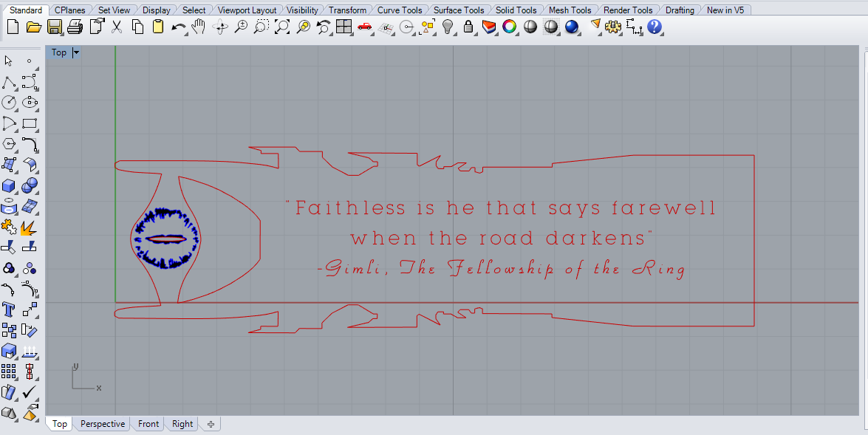This screenshot has width=868, height=435.
Task: Open the Edit Layers icon
Action: tap(489, 27)
